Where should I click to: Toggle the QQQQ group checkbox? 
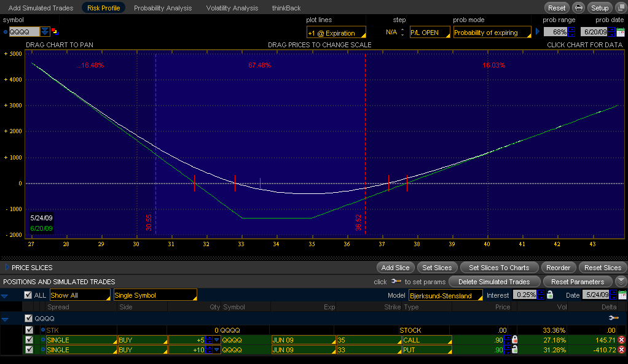tap(28, 319)
